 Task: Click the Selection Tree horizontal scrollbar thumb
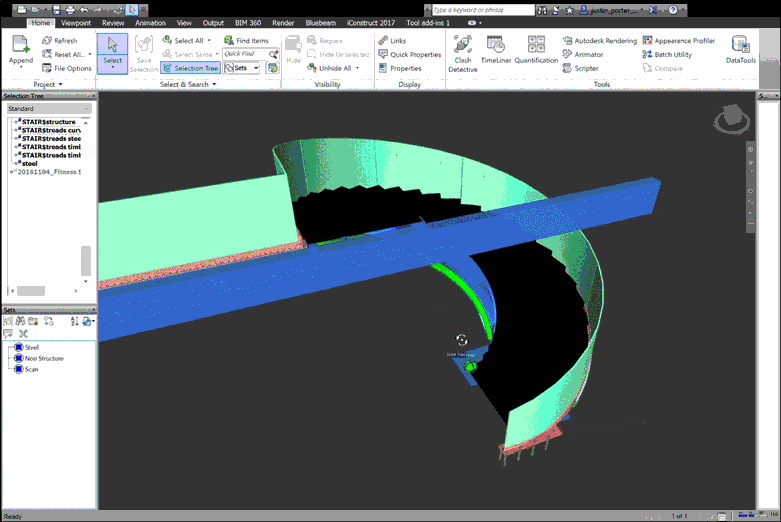coord(31,290)
